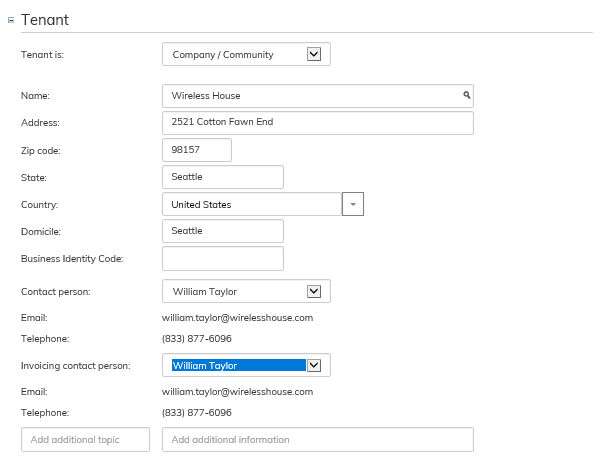This screenshot has width=614, height=463.
Task: Click the invoicing contact email address
Action: [x=237, y=392]
